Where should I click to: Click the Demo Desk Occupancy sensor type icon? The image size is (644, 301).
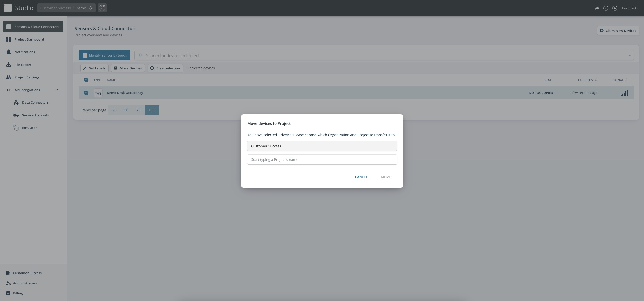(98, 93)
